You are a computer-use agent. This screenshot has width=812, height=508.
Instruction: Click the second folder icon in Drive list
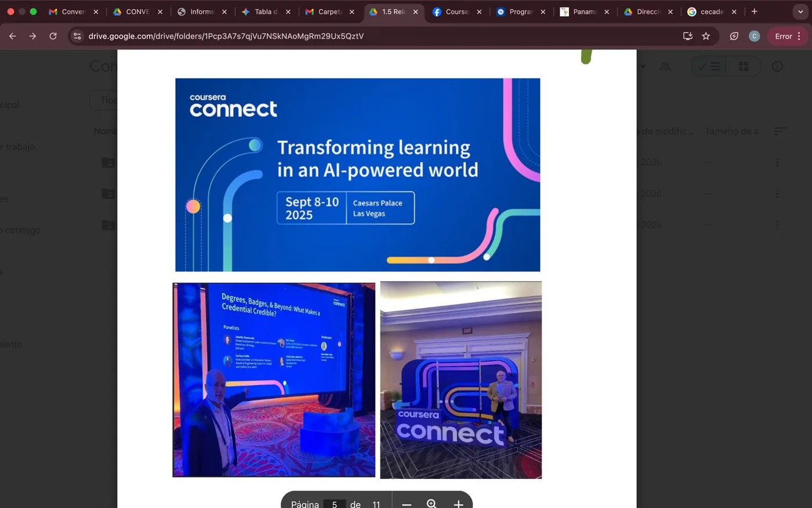point(108,194)
